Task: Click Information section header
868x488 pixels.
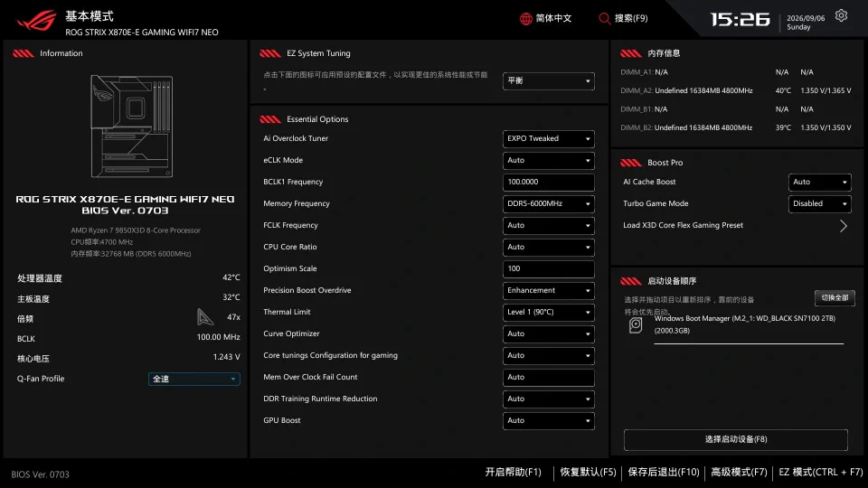Action: coord(61,53)
